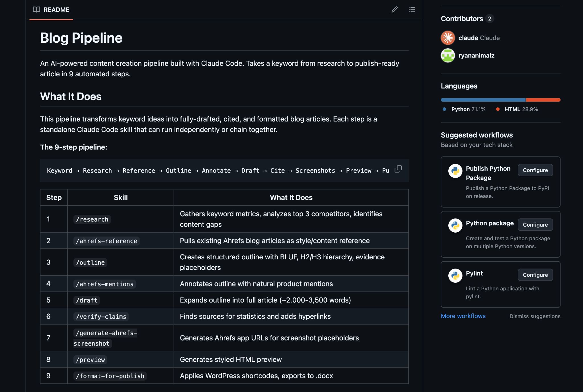
Task: Click the ryananimalz contributor avatar
Action: [448, 56]
